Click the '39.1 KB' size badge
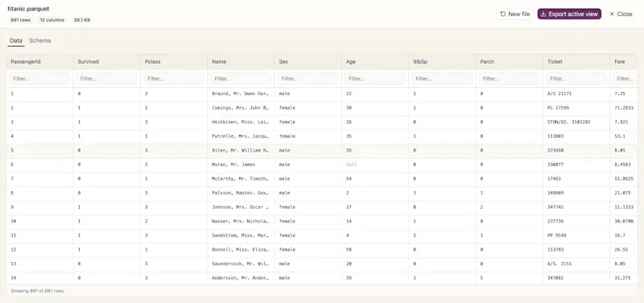644x303 pixels. [x=82, y=19]
